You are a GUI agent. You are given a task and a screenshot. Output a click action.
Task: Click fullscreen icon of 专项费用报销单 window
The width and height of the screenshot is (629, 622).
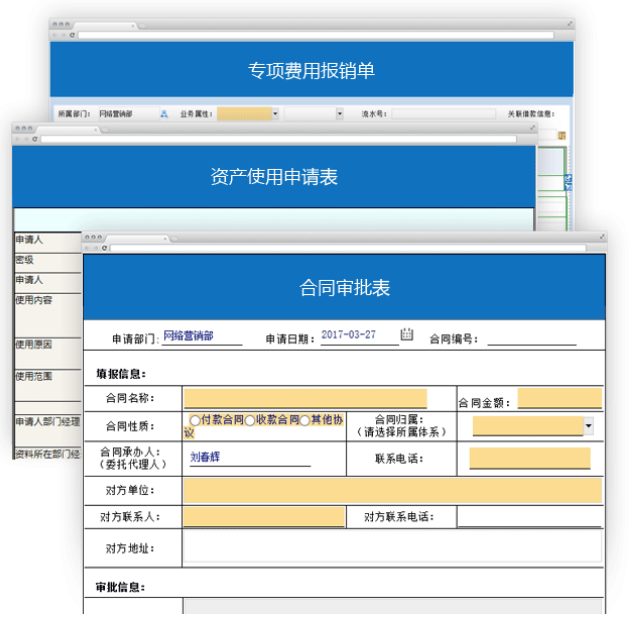[x=570, y=23]
